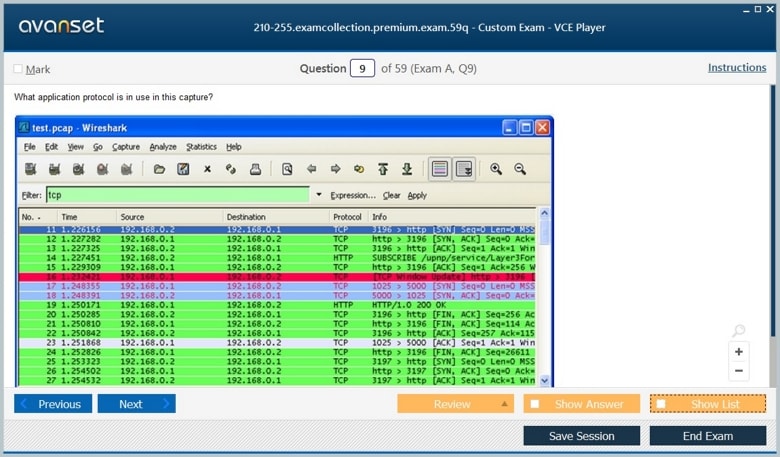Toggle the Mark question checkbox
The width and height of the screenshot is (780, 457).
coord(18,69)
